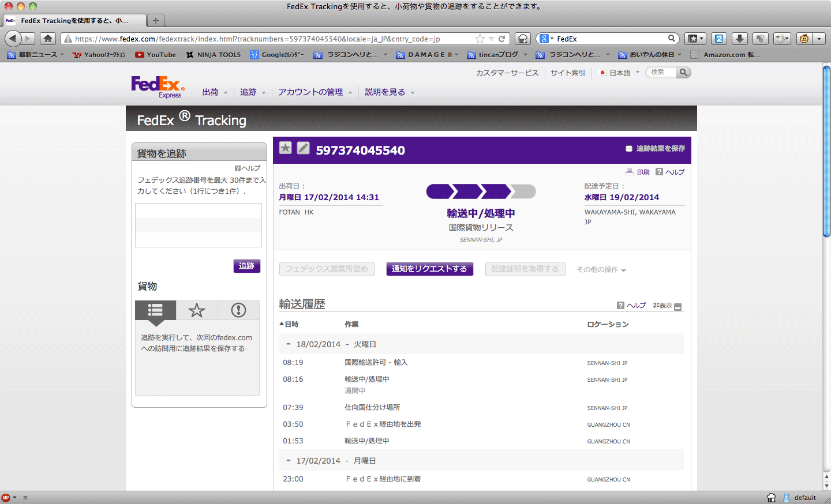Hide the 輸送履歴 section via 非表示
The height and width of the screenshot is (504, 831).
667,306
